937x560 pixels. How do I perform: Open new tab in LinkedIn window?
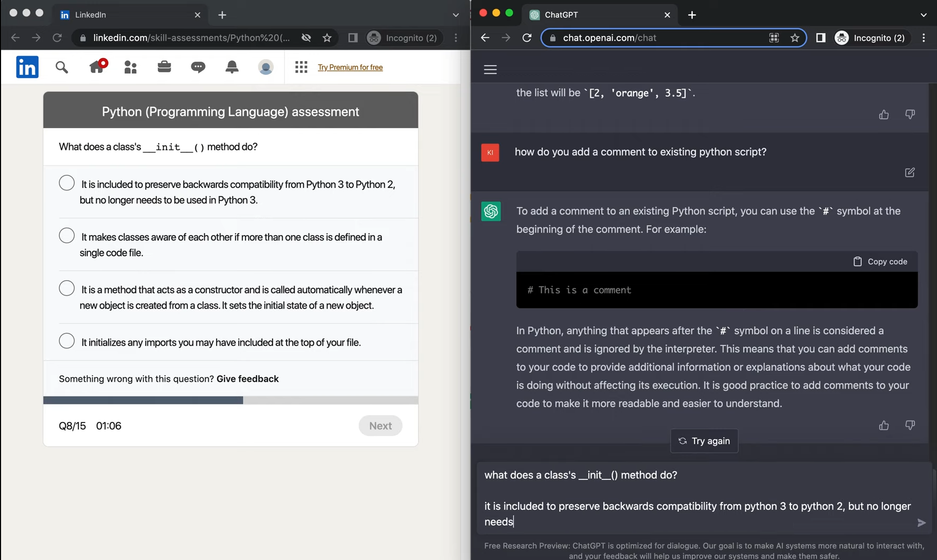[x=222, y=15]
